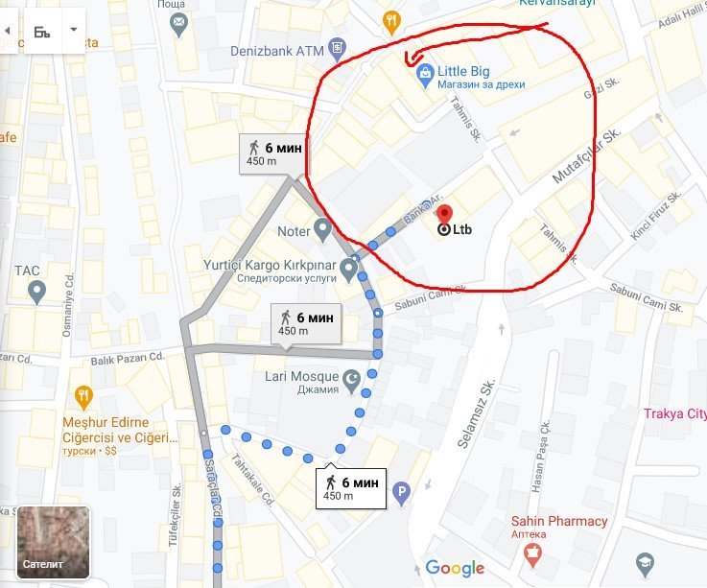Select the Lari Mosque marker

(352, 381)
